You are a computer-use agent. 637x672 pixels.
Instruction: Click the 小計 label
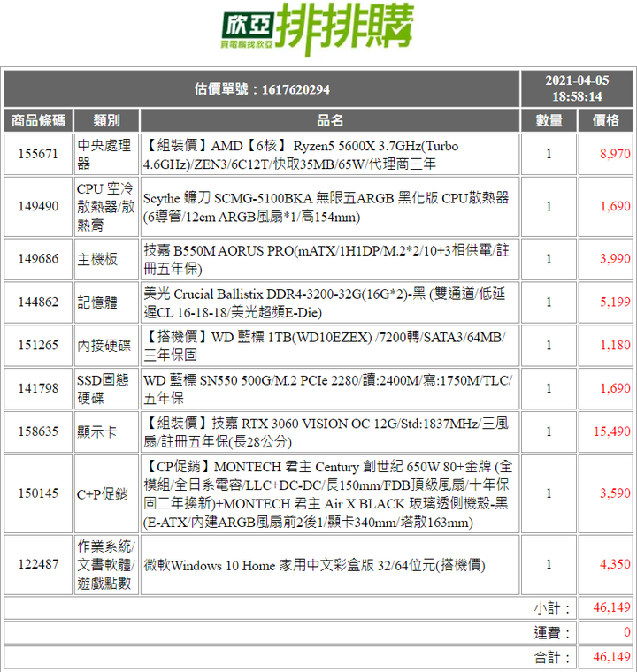552,607
